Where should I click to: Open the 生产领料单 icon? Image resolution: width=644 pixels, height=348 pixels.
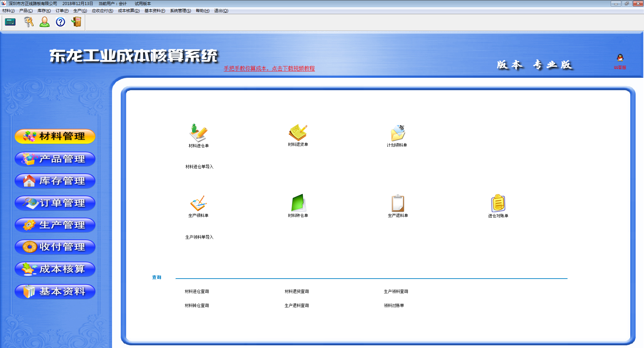pos(198,203)
